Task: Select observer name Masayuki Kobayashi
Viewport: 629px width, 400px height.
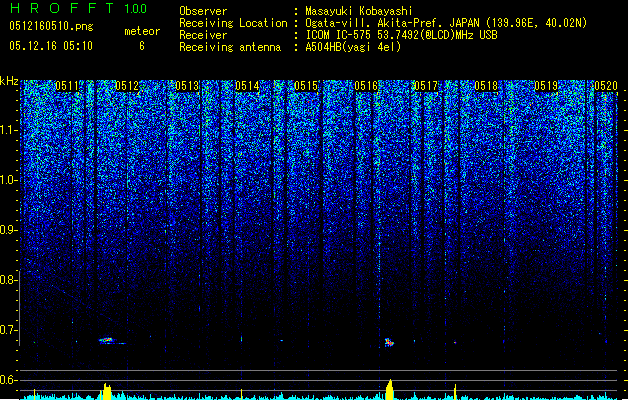Action: point(358,11)
